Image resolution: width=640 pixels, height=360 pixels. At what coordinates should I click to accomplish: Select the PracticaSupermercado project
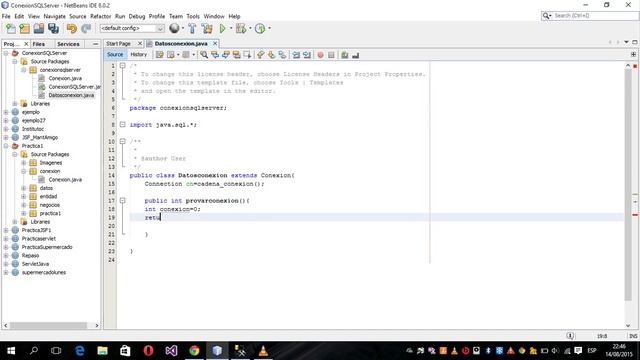point(47,247)
